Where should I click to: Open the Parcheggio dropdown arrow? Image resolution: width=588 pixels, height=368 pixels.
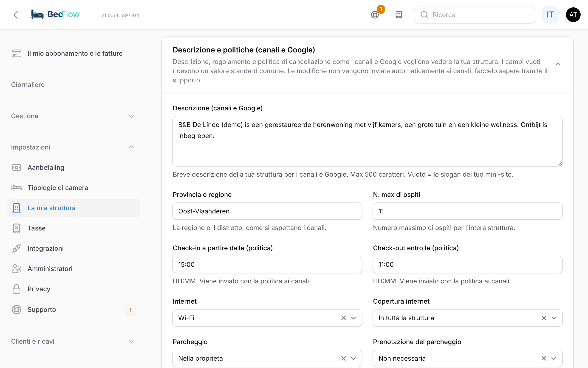pyautogui.click(x=353, y=358)
